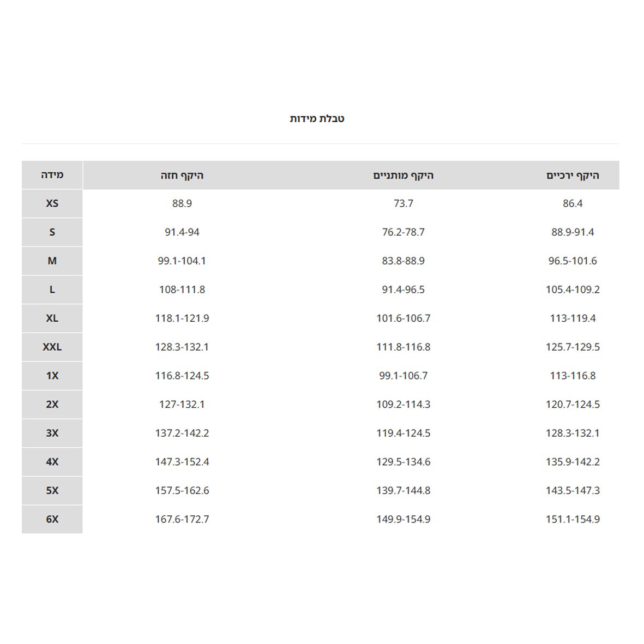Select the M size row label
The width and height of the screenshot is (644, 644).
click(x=52, y=261)
